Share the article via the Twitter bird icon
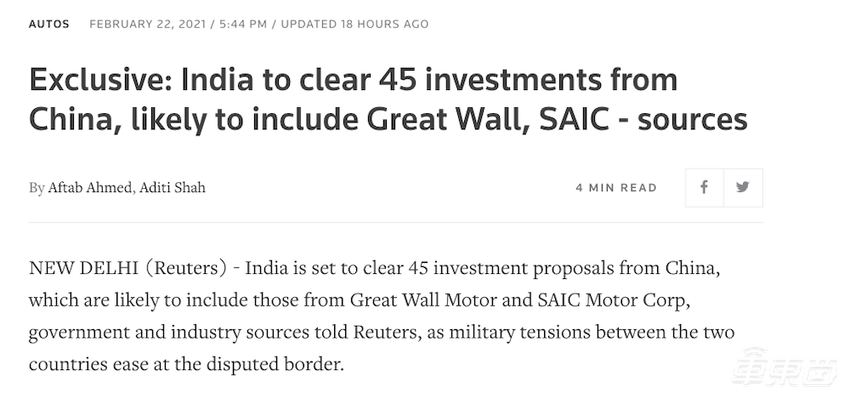850x399 pixels. coord(743,188)
